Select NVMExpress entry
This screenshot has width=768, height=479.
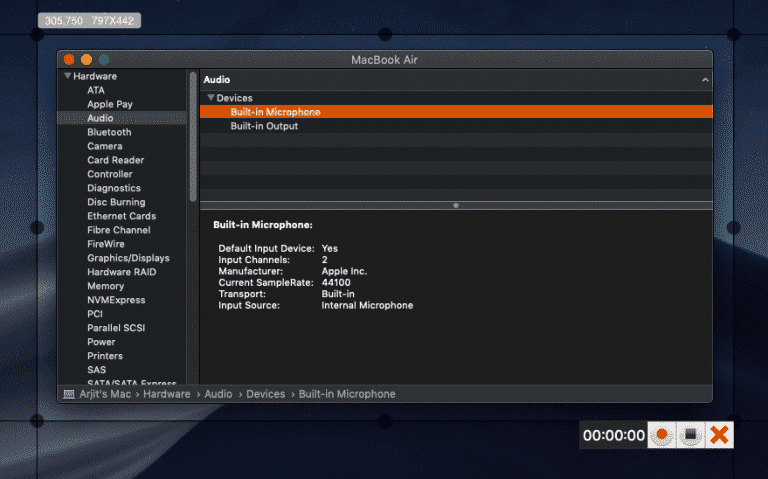(116, 300)
